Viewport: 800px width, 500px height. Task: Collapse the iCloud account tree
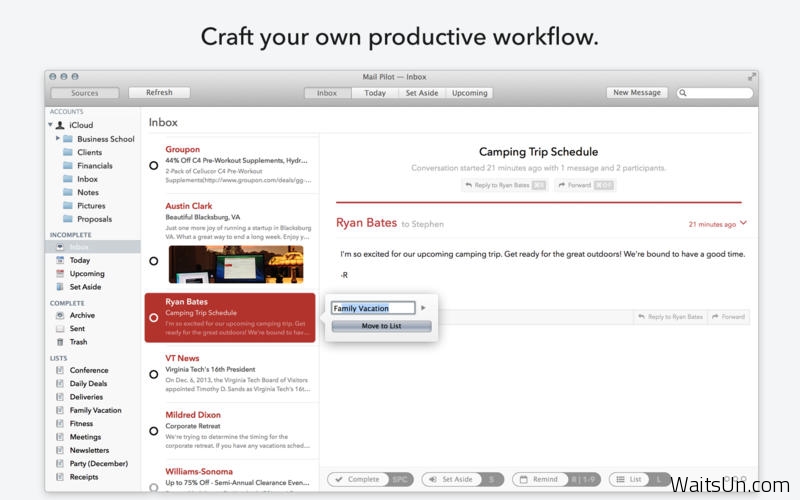click(51, 124)
